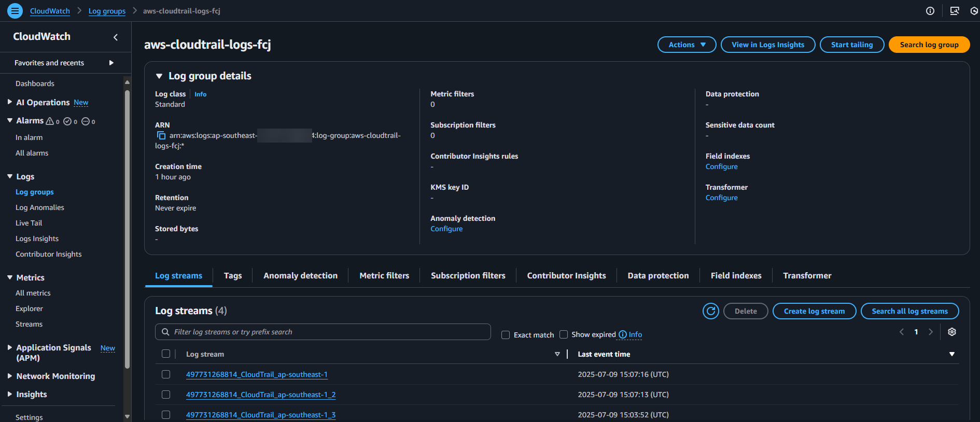
Task: Collapse the Alarms section
Action: [10, 120]
